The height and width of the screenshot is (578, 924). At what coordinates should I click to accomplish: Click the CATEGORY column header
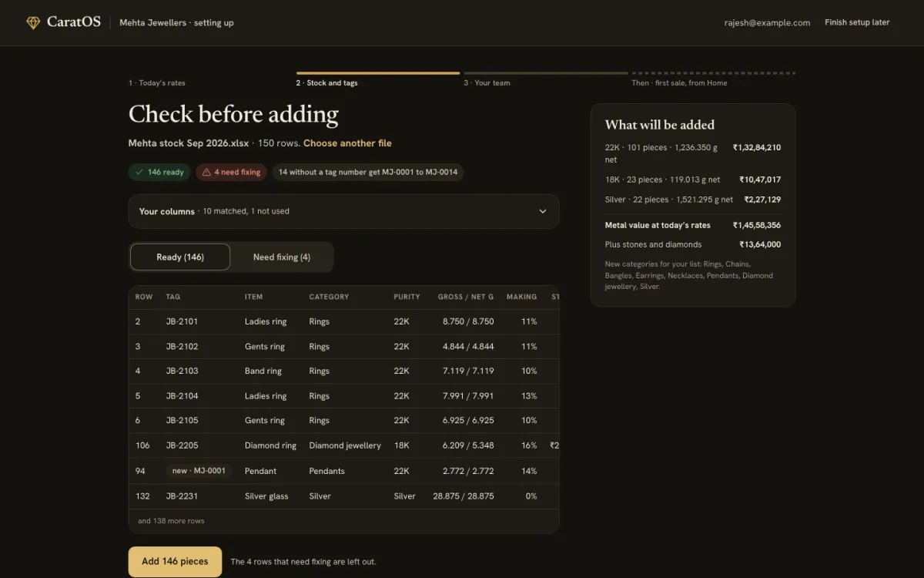(329, 297)
